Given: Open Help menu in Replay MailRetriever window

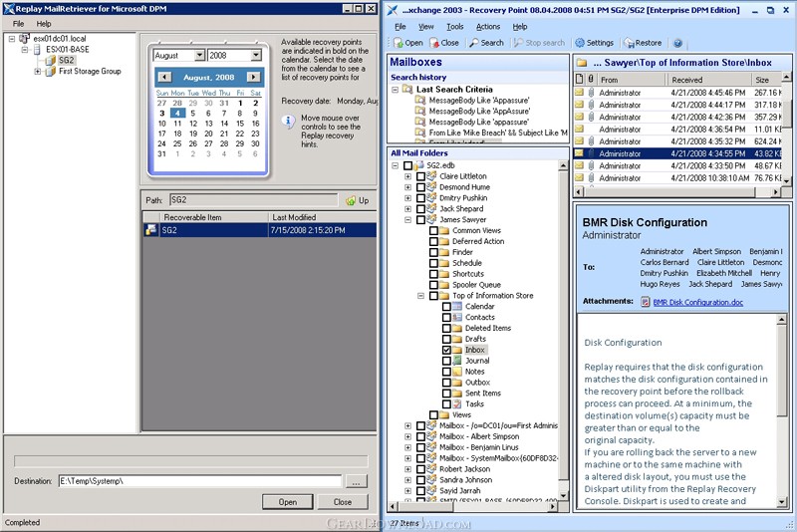Looking at the screenshot, I should coord(44,23).
